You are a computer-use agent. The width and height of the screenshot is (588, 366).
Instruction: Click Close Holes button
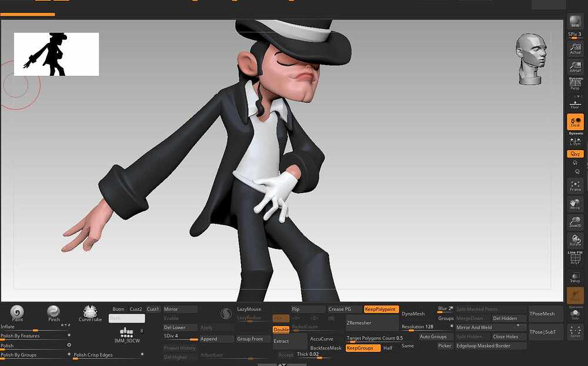509,337
